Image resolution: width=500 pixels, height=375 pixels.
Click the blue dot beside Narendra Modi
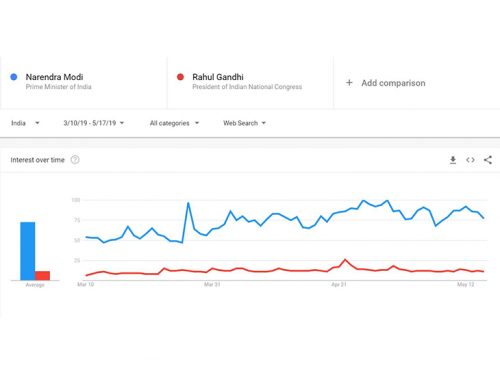tap(14, 77)
